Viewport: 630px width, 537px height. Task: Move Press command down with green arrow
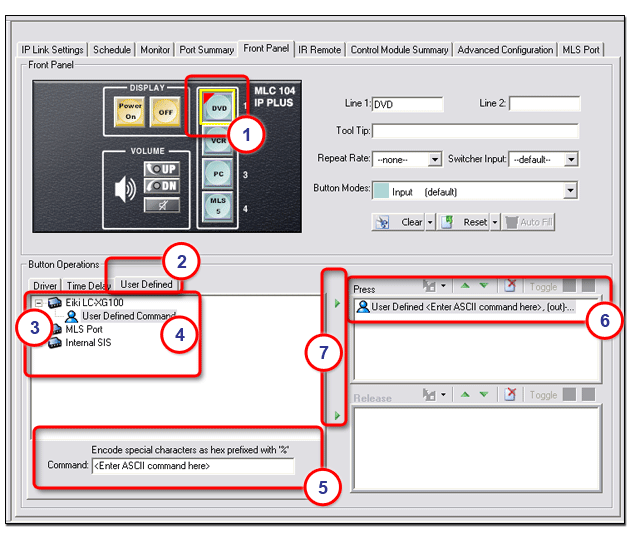(x=484, y=286)
